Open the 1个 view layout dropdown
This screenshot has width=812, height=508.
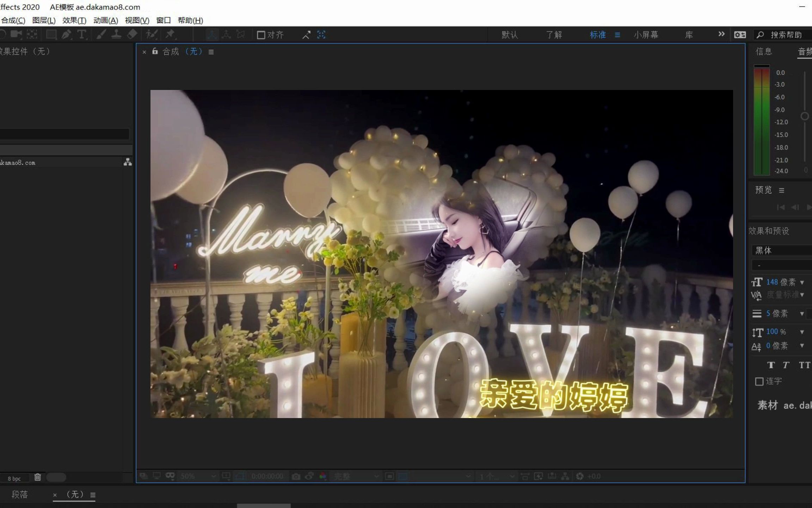tap(497, 477)
